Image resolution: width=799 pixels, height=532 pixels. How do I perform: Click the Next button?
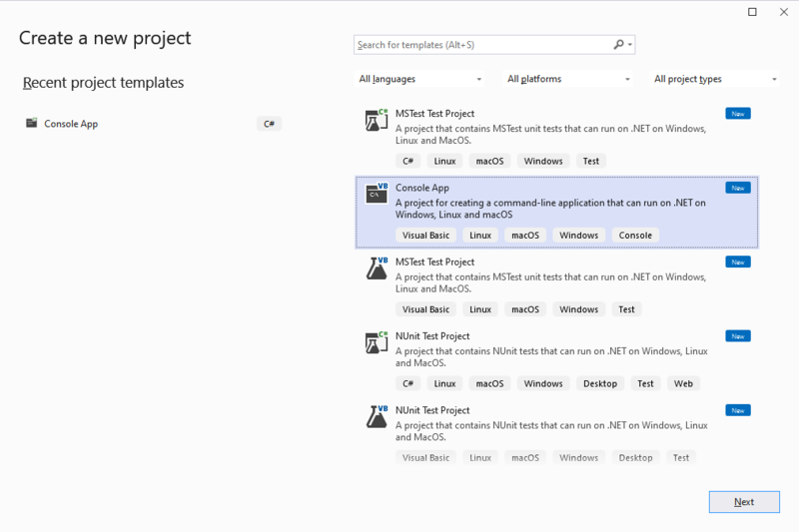(x=744, y=502)
